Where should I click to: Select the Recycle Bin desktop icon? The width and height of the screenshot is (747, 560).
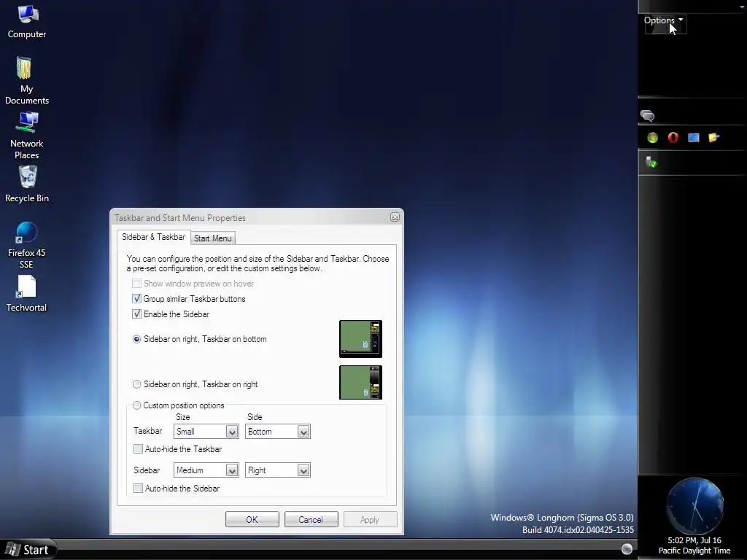tap(27, 184)
